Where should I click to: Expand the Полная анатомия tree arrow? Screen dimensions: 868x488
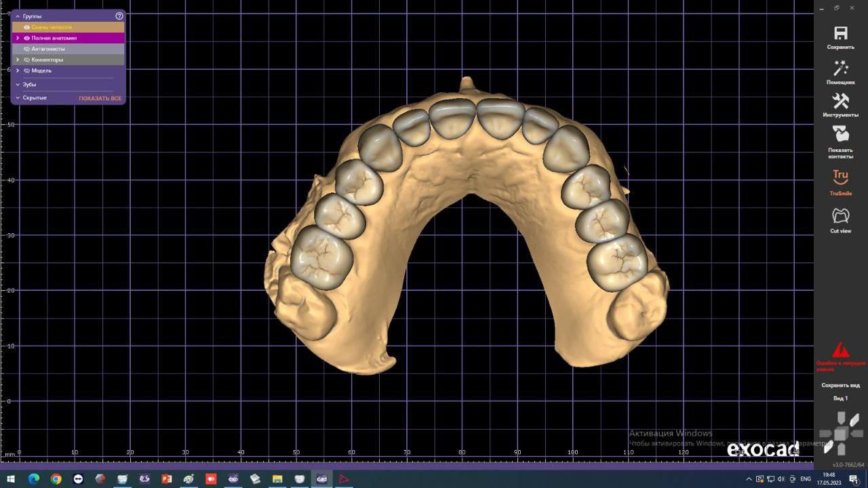tap(18, 38)
